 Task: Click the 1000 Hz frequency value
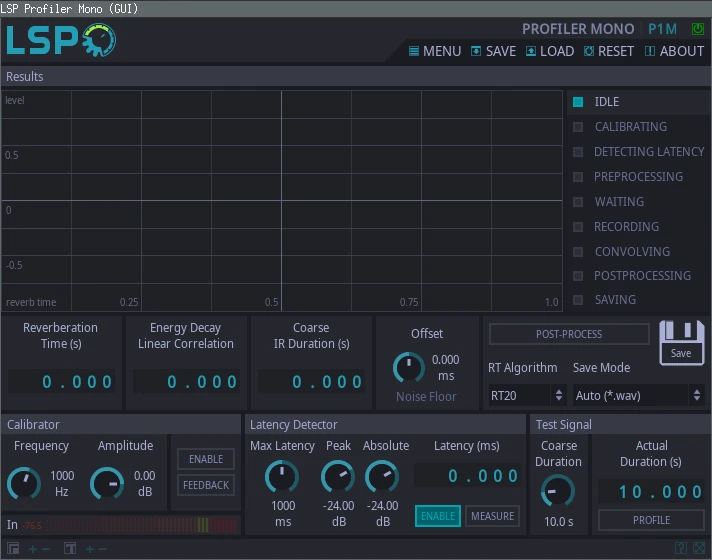62,483
